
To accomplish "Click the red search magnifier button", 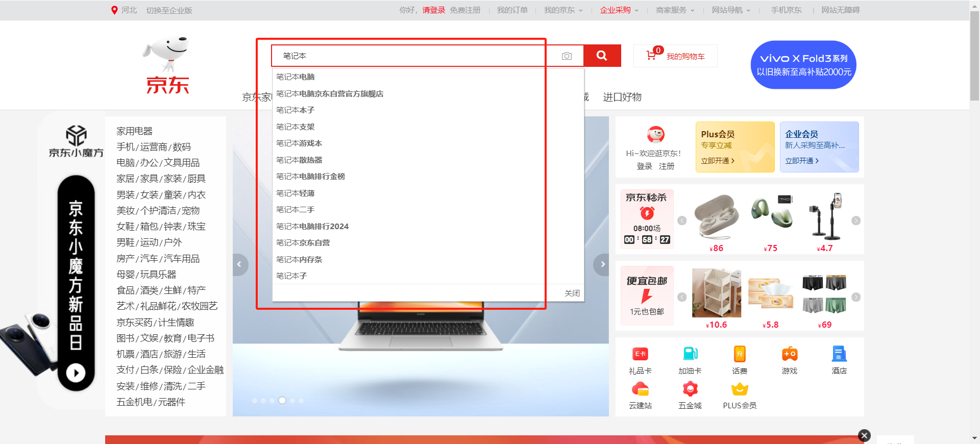I will 602,56.
